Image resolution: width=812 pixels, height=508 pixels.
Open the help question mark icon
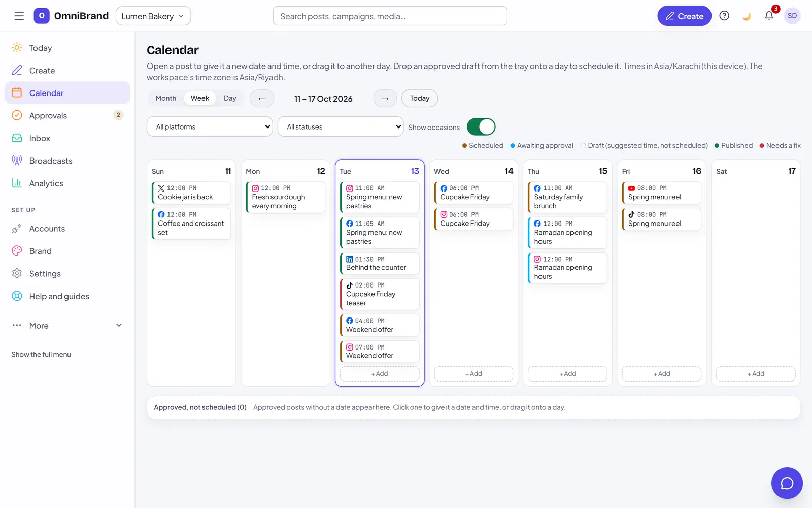tap(724, 16)
